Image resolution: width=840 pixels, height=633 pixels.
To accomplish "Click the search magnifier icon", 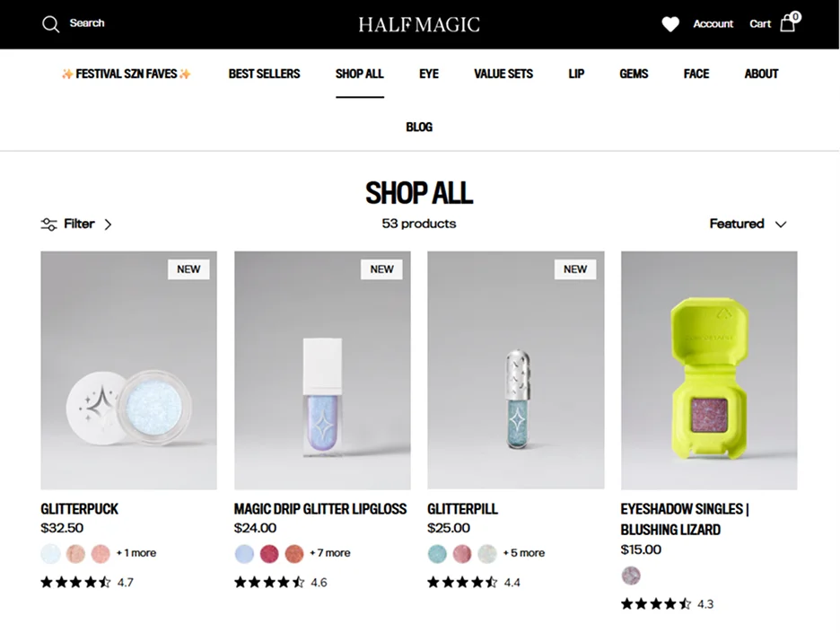I will tap(51, 24).
